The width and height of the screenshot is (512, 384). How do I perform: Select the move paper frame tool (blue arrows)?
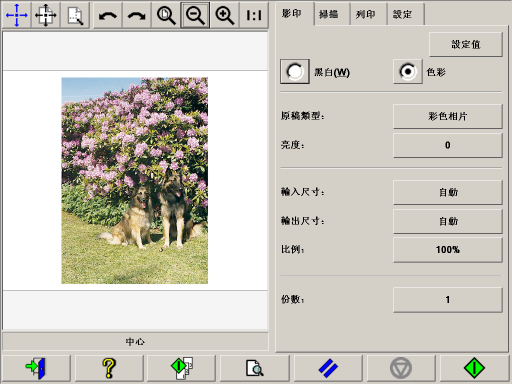pos(16,15)
